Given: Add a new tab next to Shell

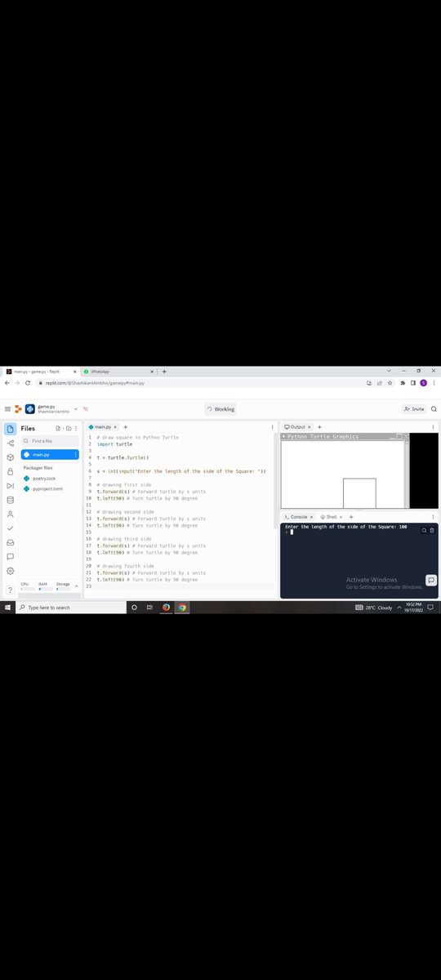Looking at the screenshot, I should (350, 517).
